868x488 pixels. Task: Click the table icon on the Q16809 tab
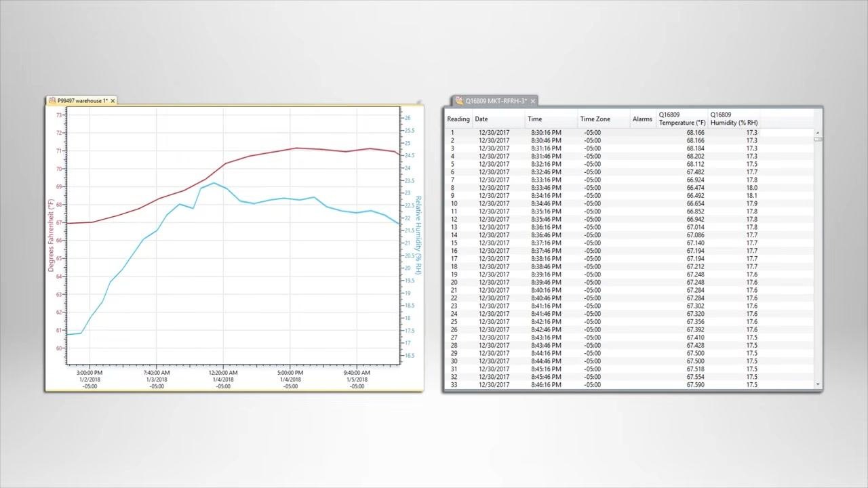pyautogui.click(x=459, y=100)
